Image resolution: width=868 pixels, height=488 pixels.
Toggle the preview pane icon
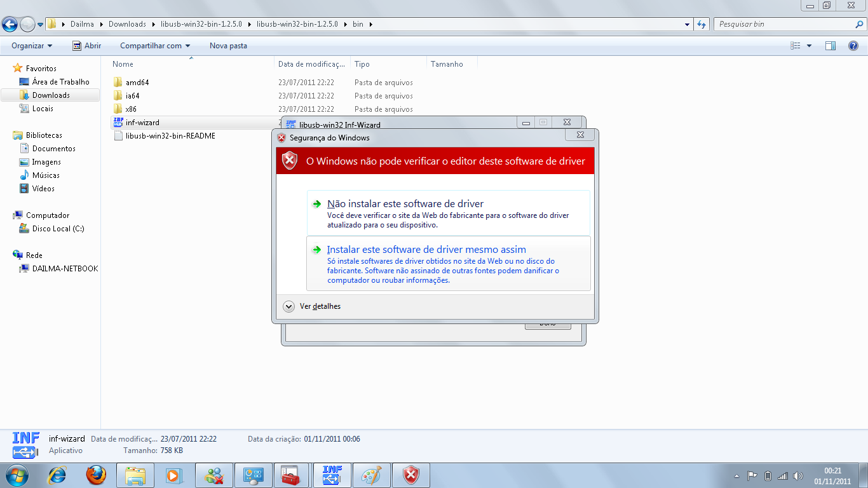pyautogui.click(x=831, y=46)
